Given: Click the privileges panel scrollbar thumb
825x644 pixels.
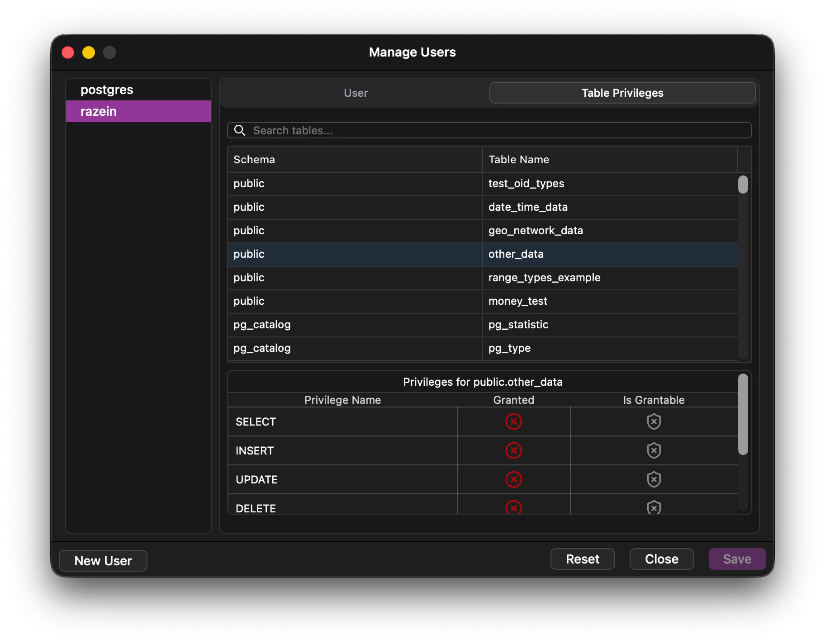Looking at the screenshot, I should point(743,414).
